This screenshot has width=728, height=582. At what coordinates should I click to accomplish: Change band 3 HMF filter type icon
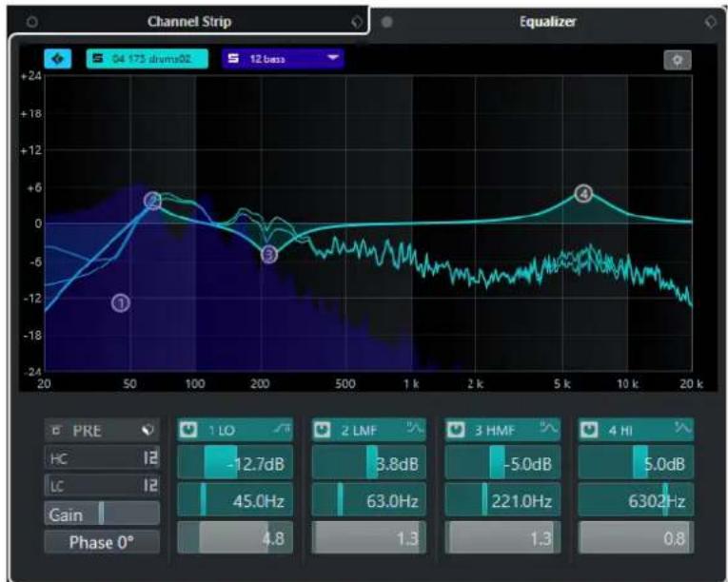pos(549,428)
